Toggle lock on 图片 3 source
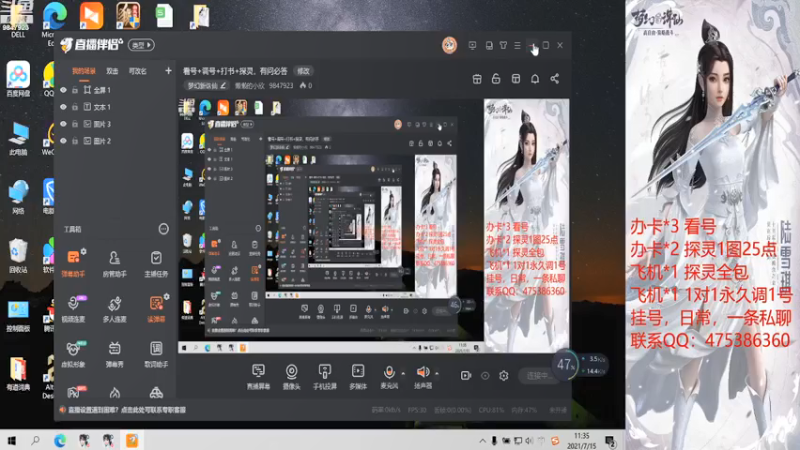 click(75, 124)
